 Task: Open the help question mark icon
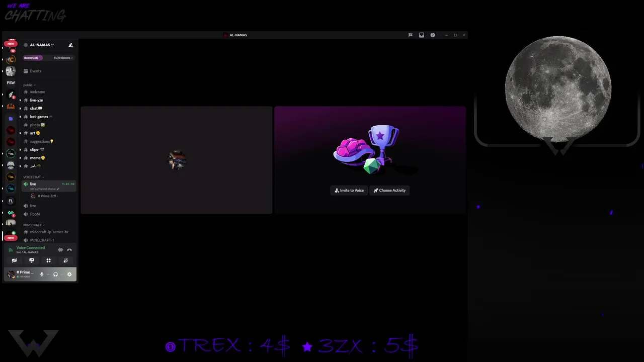click(x=432, y=35)
